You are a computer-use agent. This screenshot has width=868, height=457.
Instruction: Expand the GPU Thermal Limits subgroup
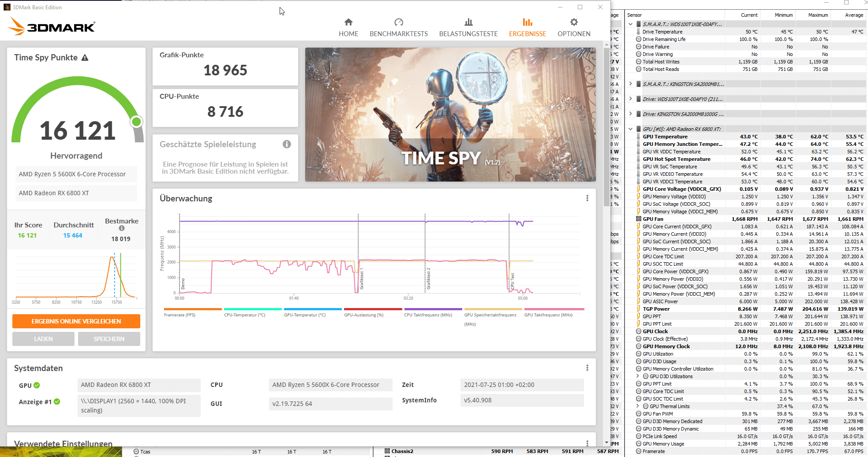(637, 406)
